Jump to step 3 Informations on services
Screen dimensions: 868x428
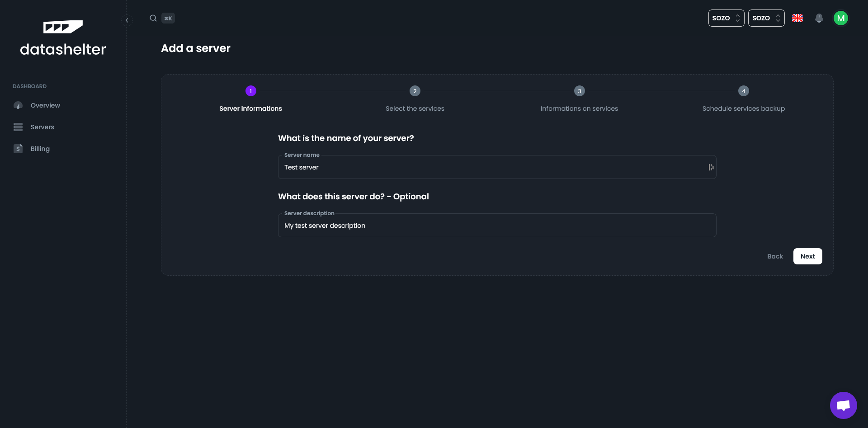tap(579, 91)
